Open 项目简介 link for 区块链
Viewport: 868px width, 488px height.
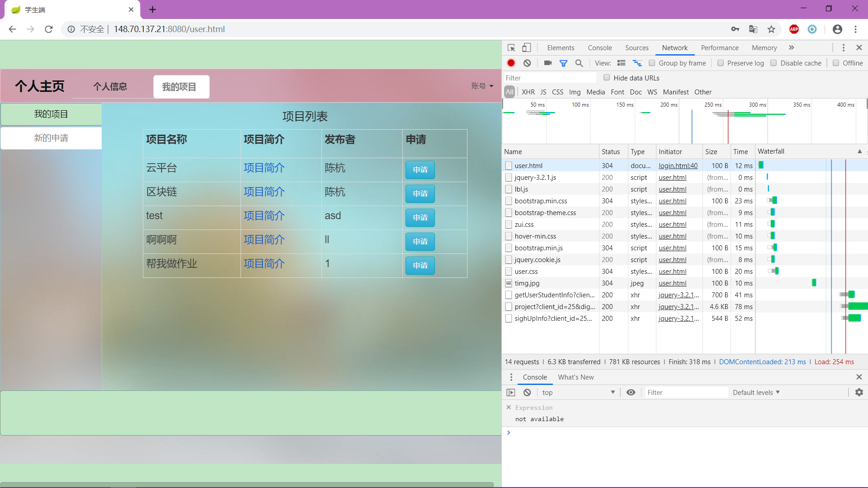[x=264, y=192]
